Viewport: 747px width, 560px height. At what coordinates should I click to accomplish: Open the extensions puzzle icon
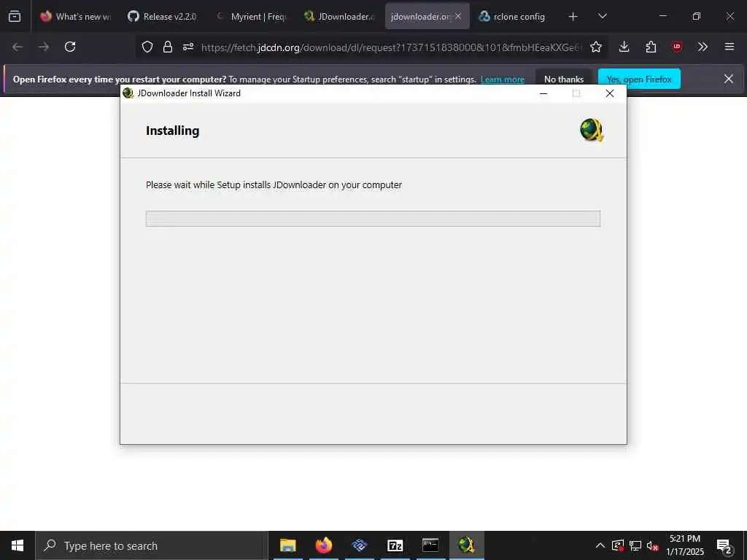coord(651,47)
